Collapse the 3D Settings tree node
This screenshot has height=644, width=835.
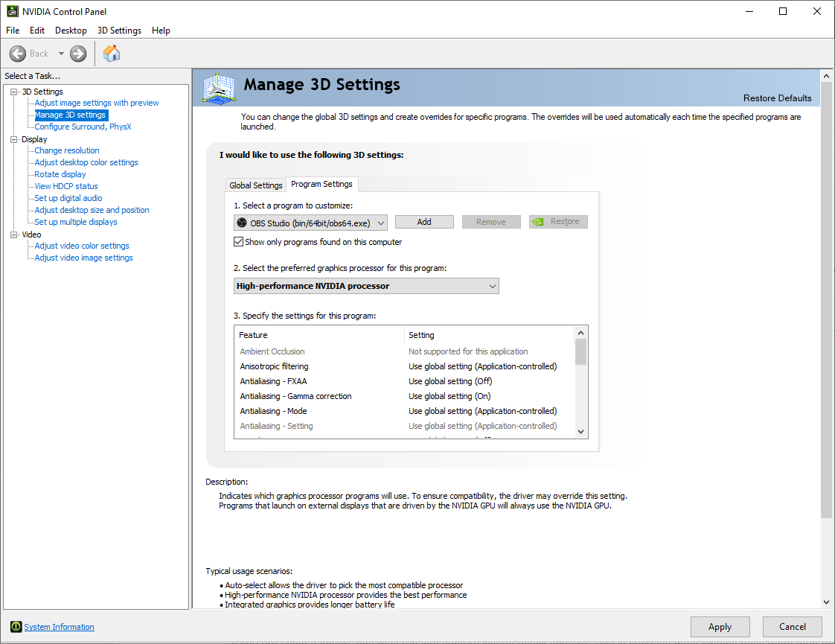13,92
